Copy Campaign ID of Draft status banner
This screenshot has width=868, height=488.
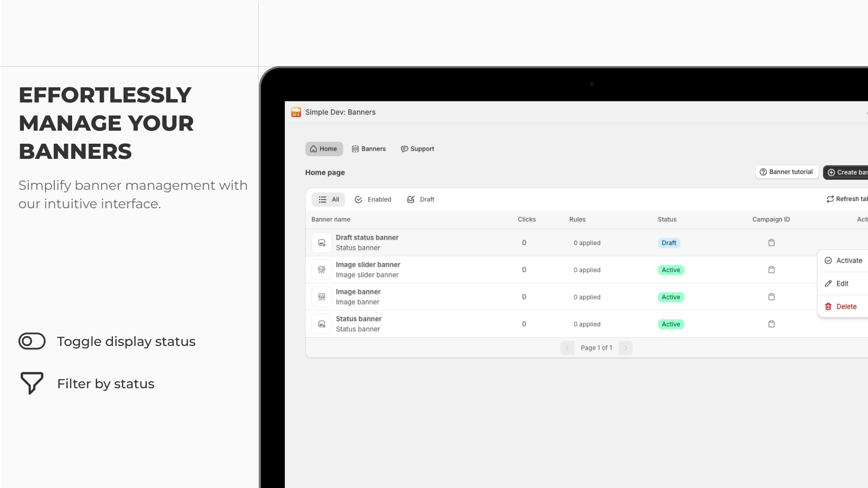coord(771,243)
